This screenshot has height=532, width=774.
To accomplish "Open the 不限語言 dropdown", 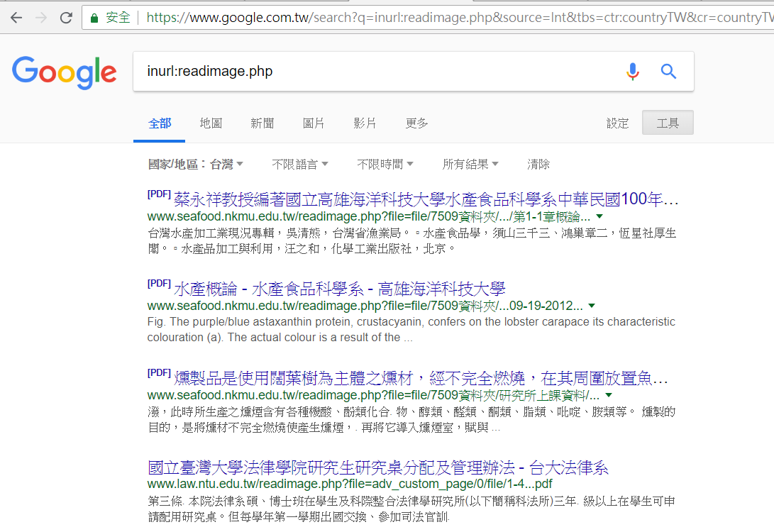I will point(300,165).
